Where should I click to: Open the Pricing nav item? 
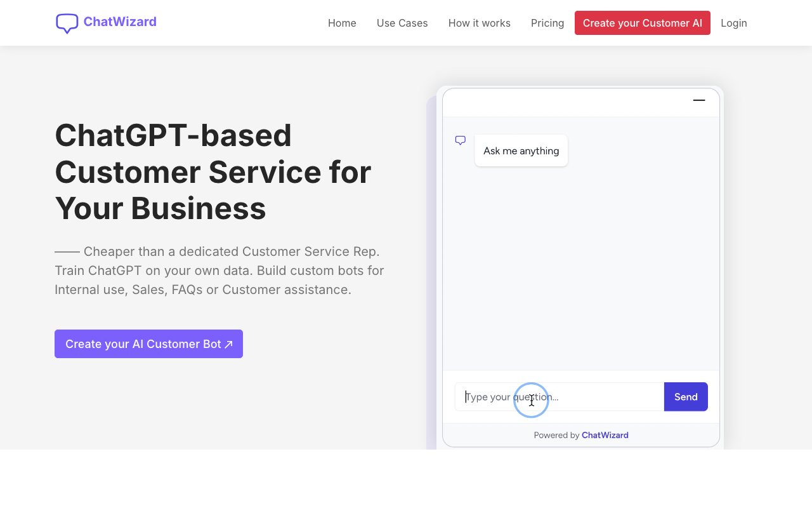coord(547,23)
